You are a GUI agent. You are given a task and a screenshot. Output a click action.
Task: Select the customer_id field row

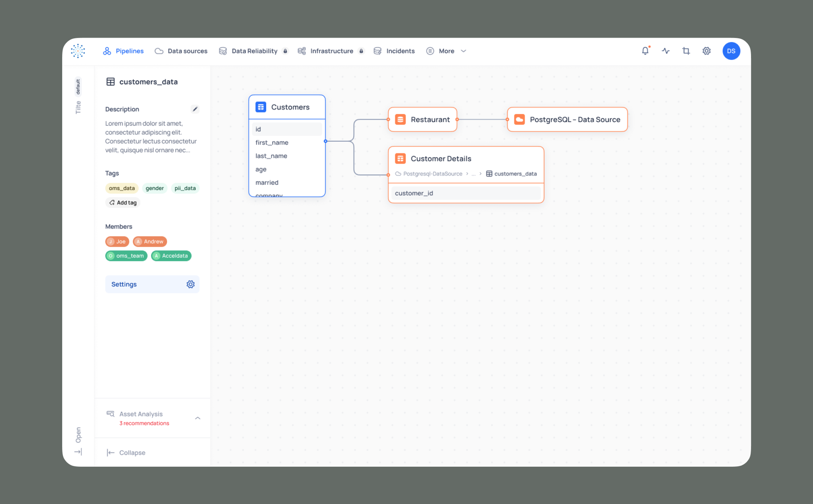(x=466, y=193)
